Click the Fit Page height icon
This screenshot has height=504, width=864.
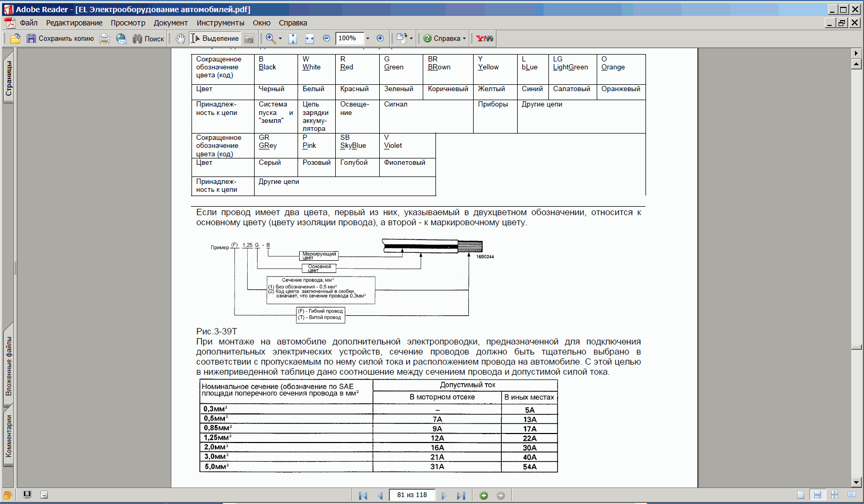click(293, 38)
